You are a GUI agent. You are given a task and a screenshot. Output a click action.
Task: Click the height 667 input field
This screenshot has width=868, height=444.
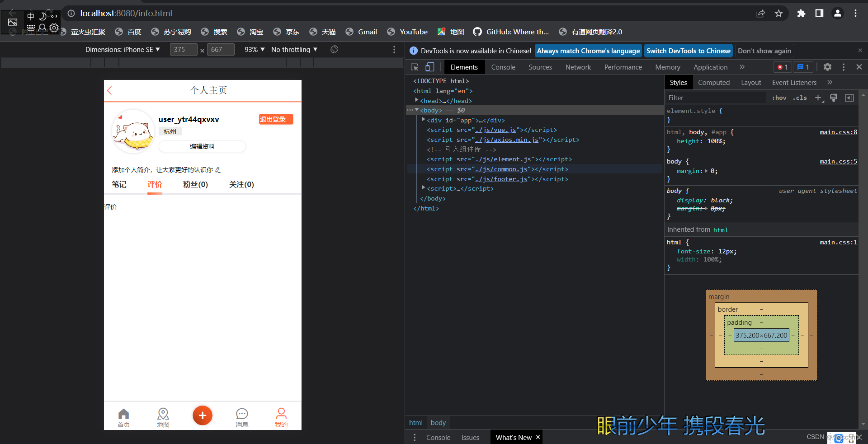[221, 49]
